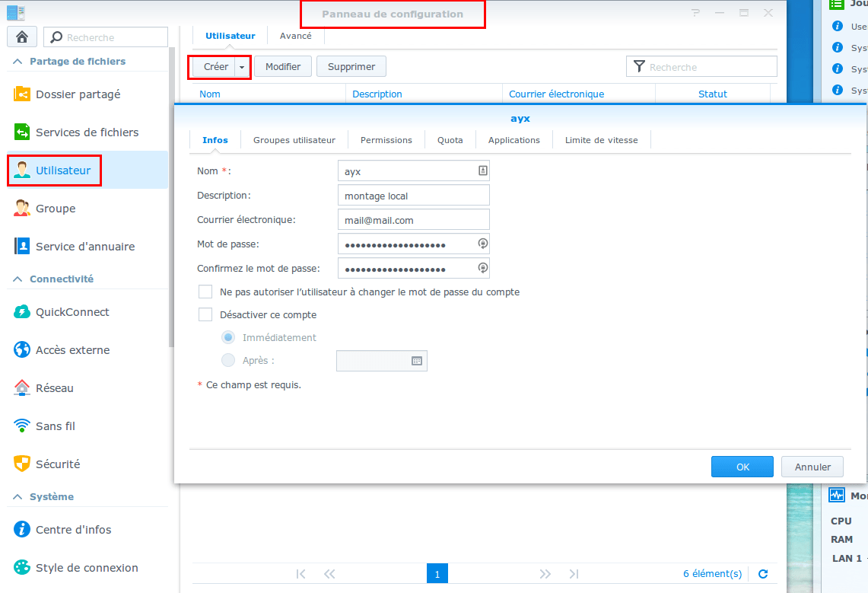Sort by the Nom column header
868x593 pixels.
click(210, 94)
